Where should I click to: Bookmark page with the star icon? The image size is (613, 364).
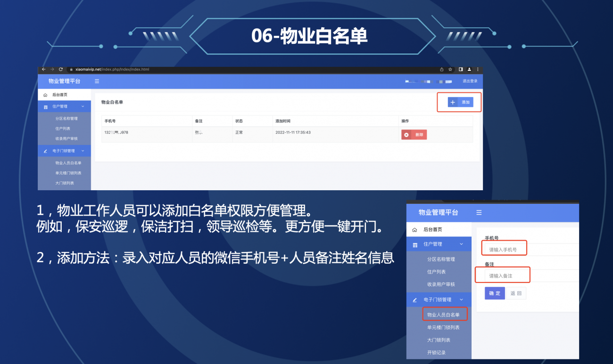450,69
